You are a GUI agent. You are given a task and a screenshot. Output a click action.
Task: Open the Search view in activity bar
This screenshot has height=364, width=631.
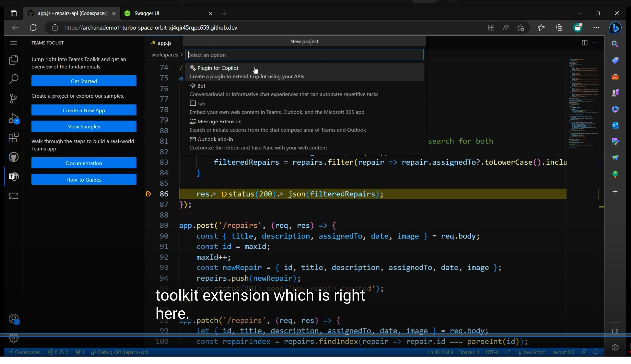(x=14, y=79)
